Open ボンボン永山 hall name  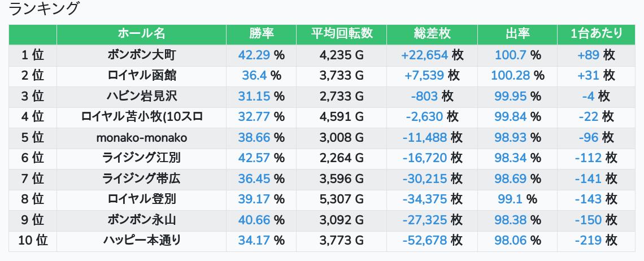click(x=141, y=220)
